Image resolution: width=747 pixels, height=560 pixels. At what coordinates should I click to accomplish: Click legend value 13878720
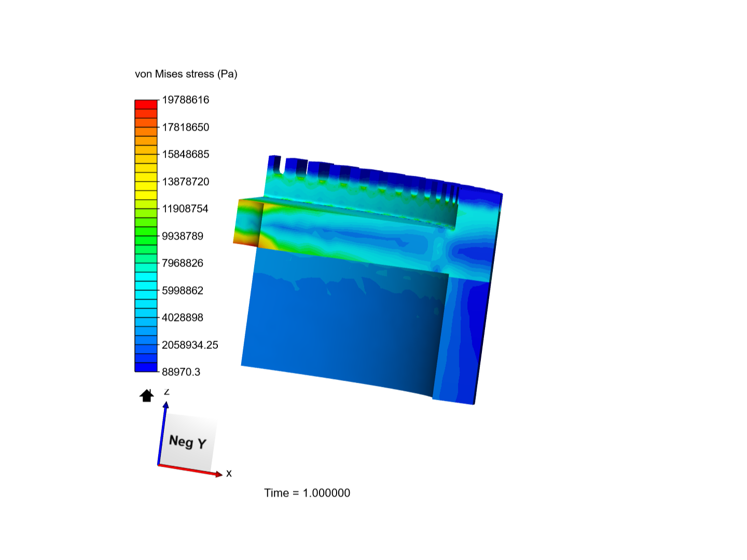tap(185, 181)
